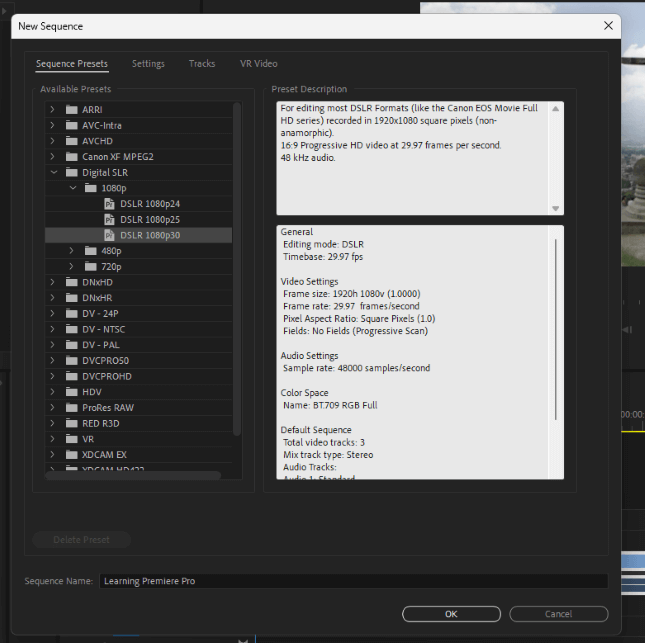Viewport: 645px width, 643px height.
Task: Expand the 720p preset folder
Action: pos(71,267)
